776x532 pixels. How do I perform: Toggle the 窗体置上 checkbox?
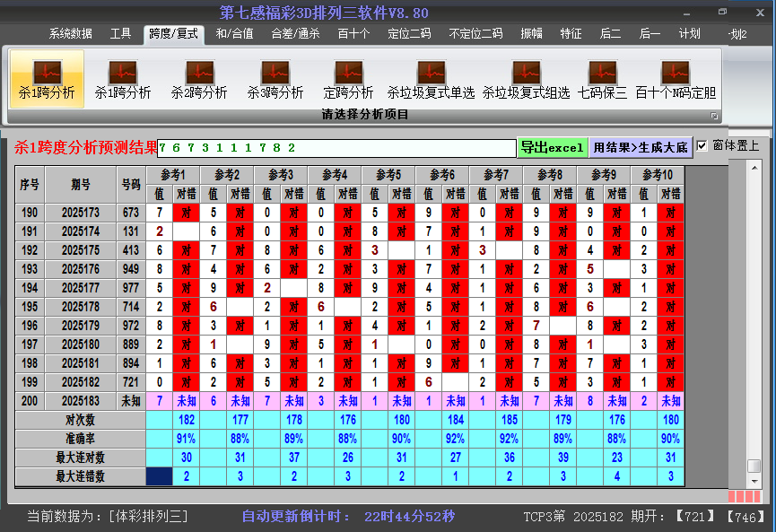click(x=702, y=145)
